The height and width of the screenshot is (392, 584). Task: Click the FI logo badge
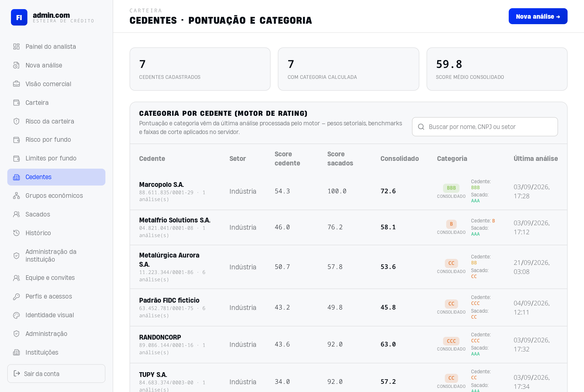click(19, 17)
